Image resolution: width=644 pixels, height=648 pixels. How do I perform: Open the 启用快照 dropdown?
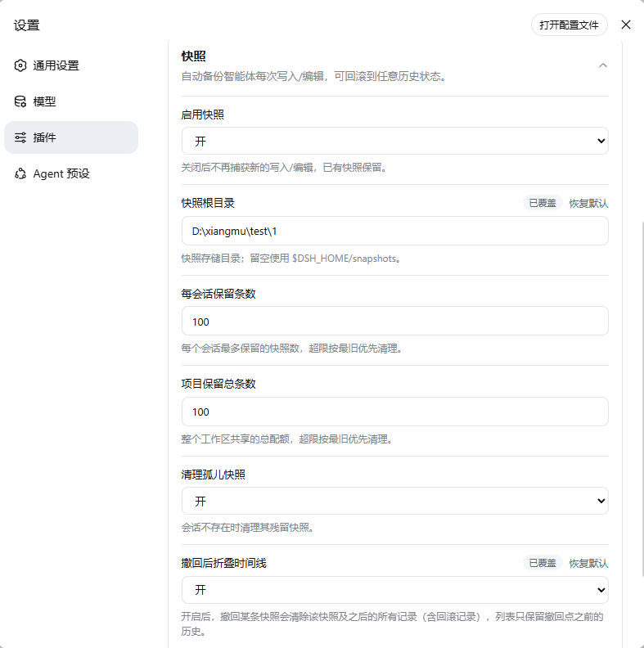point(394,141)
